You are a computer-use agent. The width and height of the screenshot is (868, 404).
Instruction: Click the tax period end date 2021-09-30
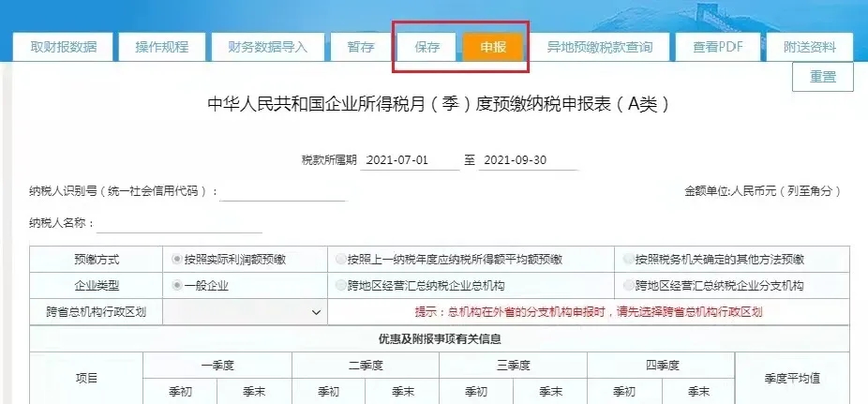(528, 160)
